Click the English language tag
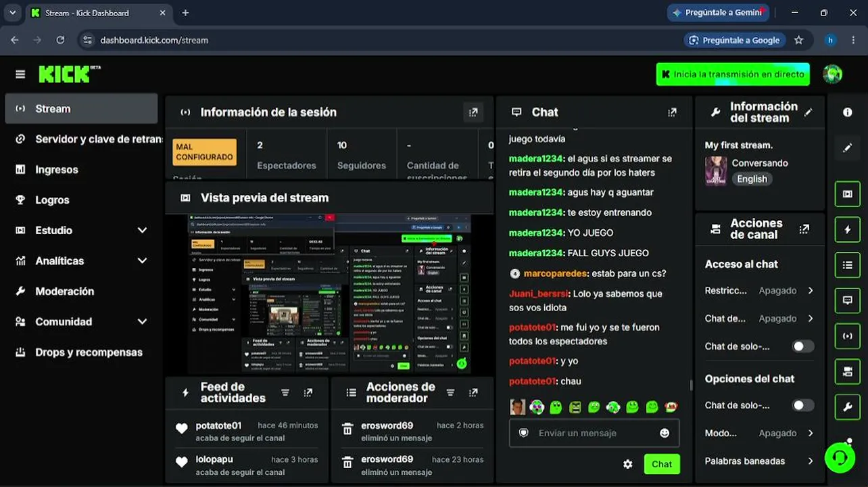Viewport: 868px width, 487px height. 752,179
